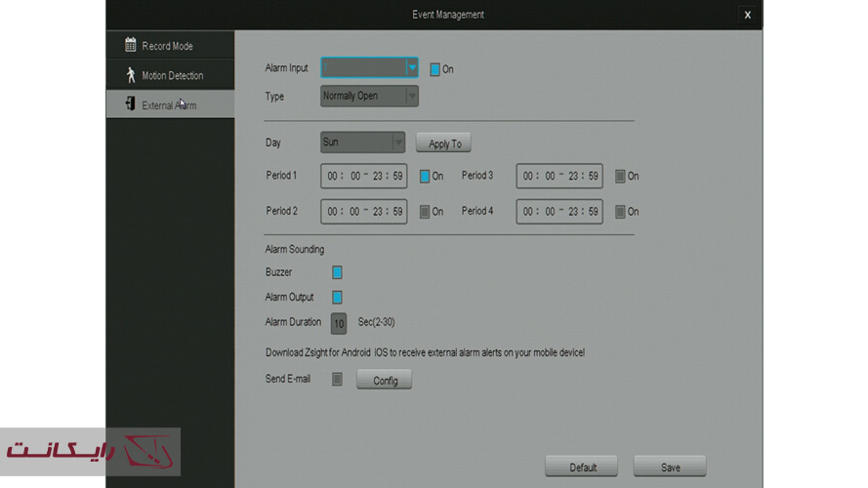
Task: Click the Motion Detection walking person icon
Action: coord(130,75)
